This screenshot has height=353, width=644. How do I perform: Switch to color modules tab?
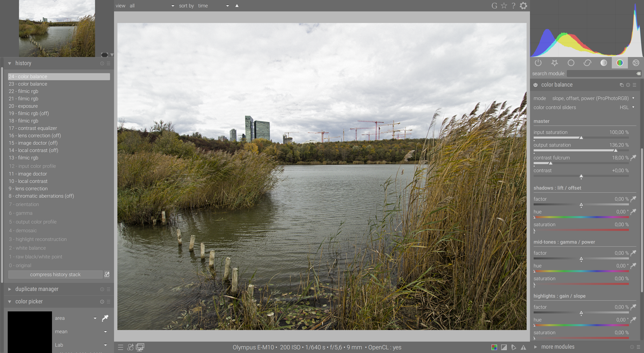click(620, 63)
